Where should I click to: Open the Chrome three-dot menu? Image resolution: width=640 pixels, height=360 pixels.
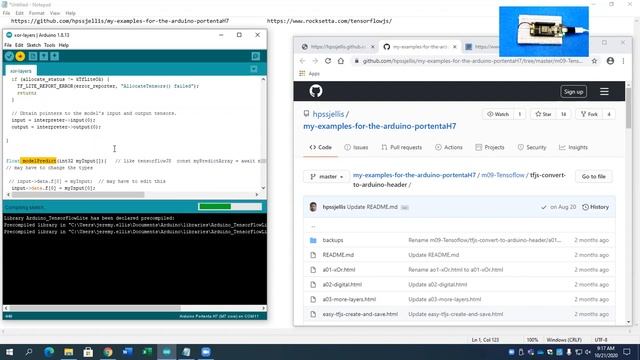point(623,61)
